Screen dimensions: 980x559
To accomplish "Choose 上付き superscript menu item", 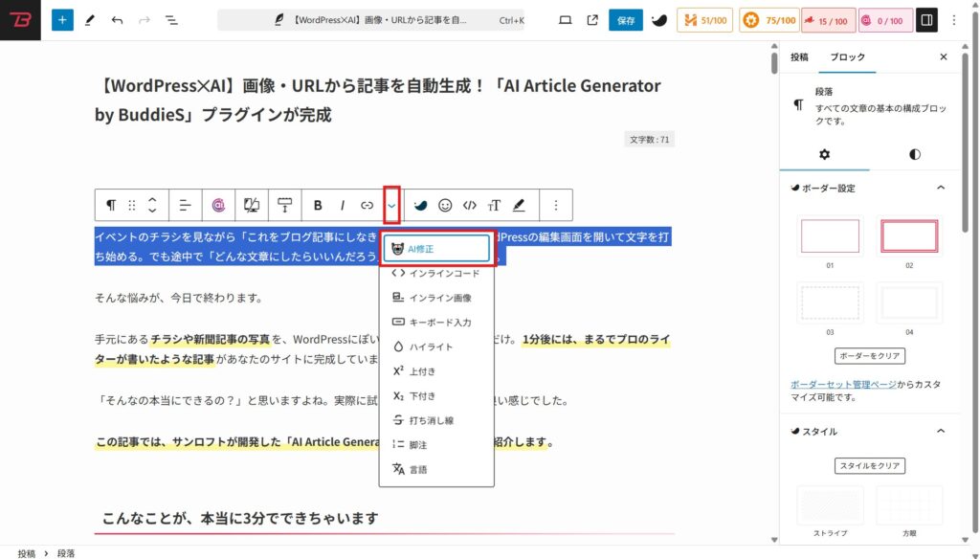I will coord(436,370).
